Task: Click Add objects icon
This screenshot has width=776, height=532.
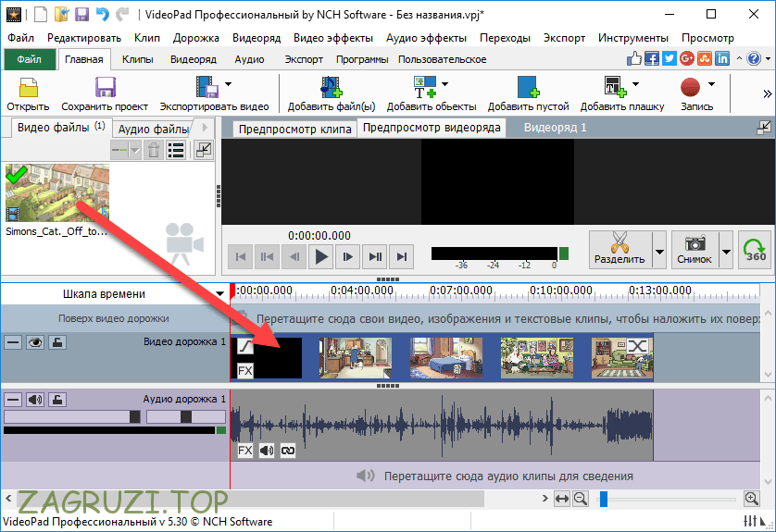Action: pos(425,87)
